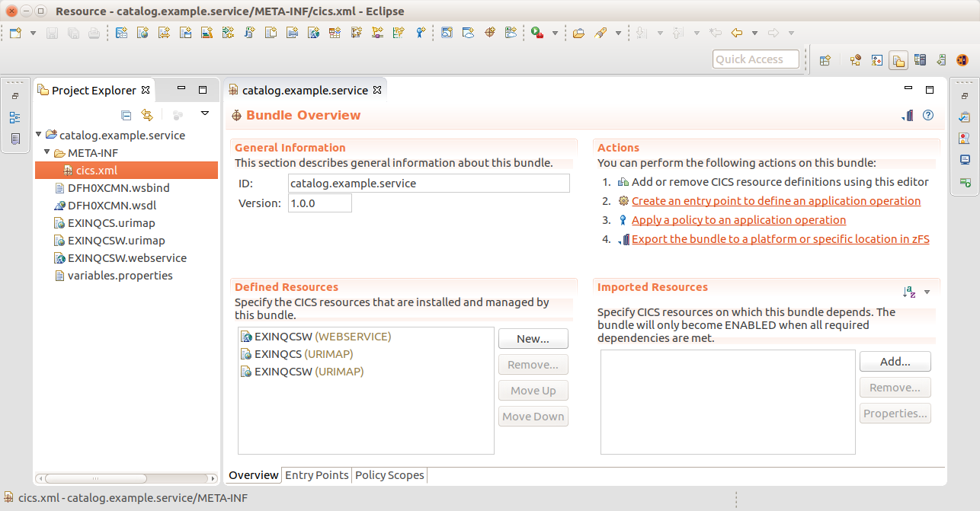This screenshot has width=980, height=511.
Task: Click Add... button in Imported Resources
Action: pos(895,362)
